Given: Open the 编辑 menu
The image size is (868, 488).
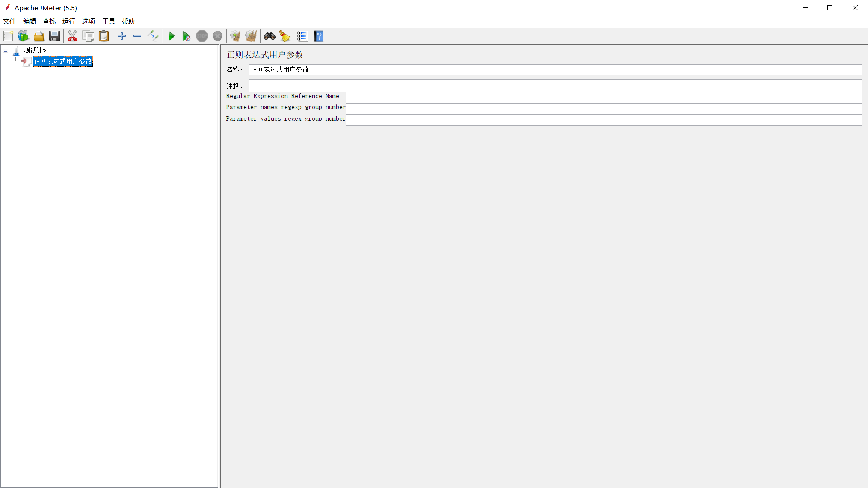Looking at the screenshot, I should tap(30, 21).
